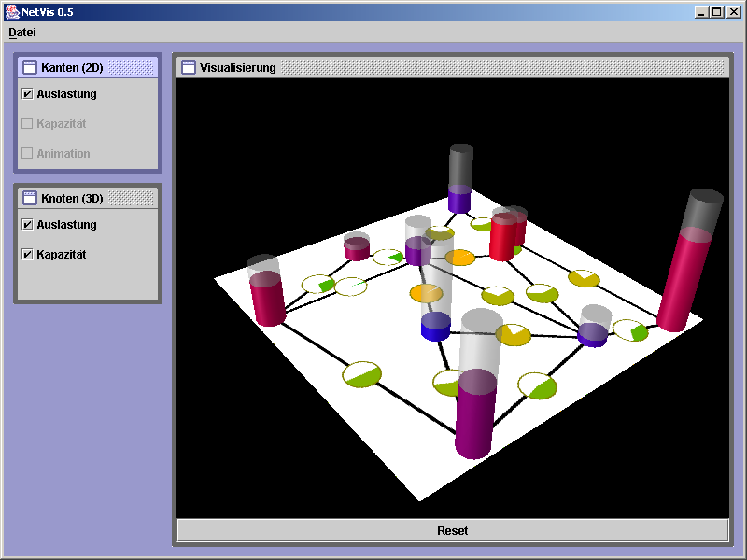Click the greyed-out Kapazität checkbox in Kanten (2D) panel
Image resolution: width=747 pixels, height=560 pixels.
pyautogui.click(x=28, y=124)
